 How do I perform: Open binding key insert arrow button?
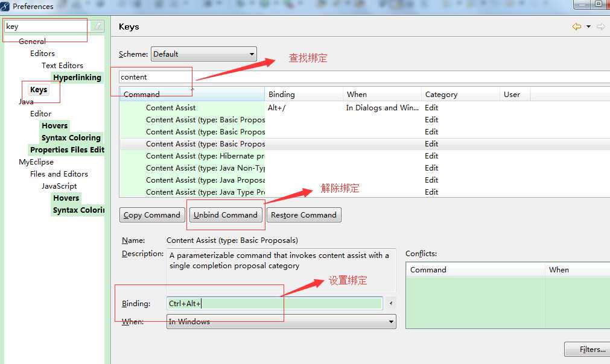(x=390, y=303)
